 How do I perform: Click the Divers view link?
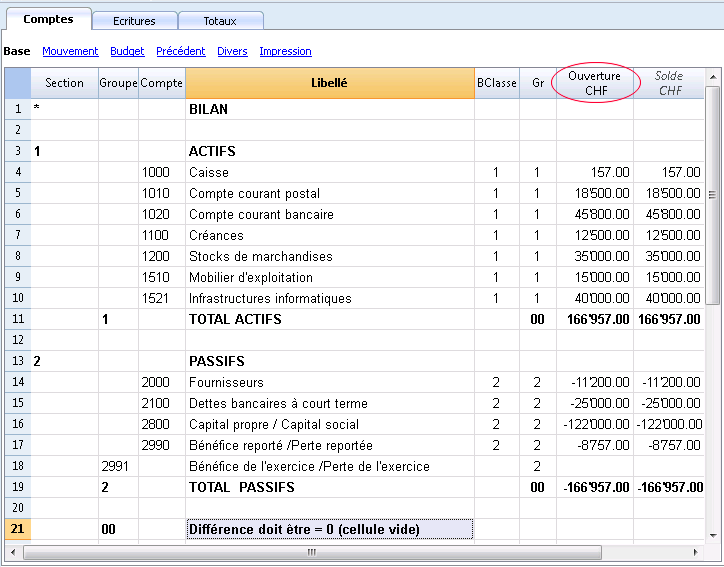click(232, 51)
